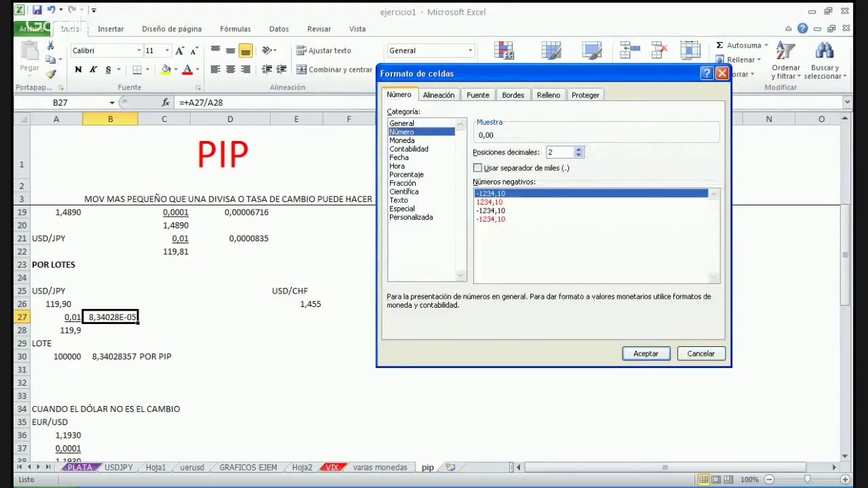Select Moneda in the category list

pyautogui.click(x=402, y=140)
